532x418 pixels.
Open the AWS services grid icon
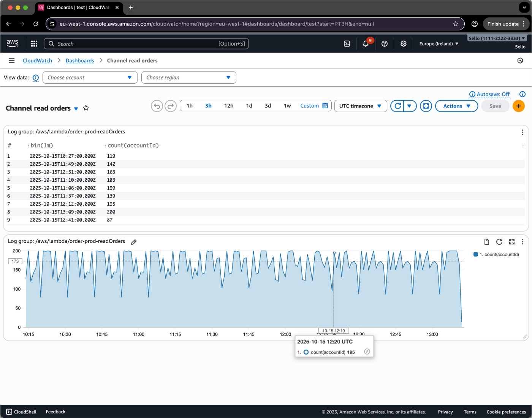pyautogui.click(x=34, y=43)
